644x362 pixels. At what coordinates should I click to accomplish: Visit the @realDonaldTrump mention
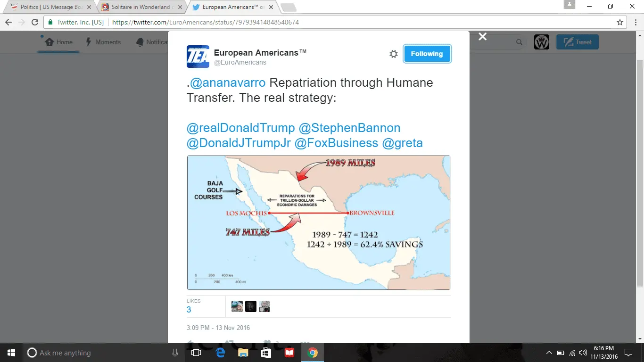(241, 128)
